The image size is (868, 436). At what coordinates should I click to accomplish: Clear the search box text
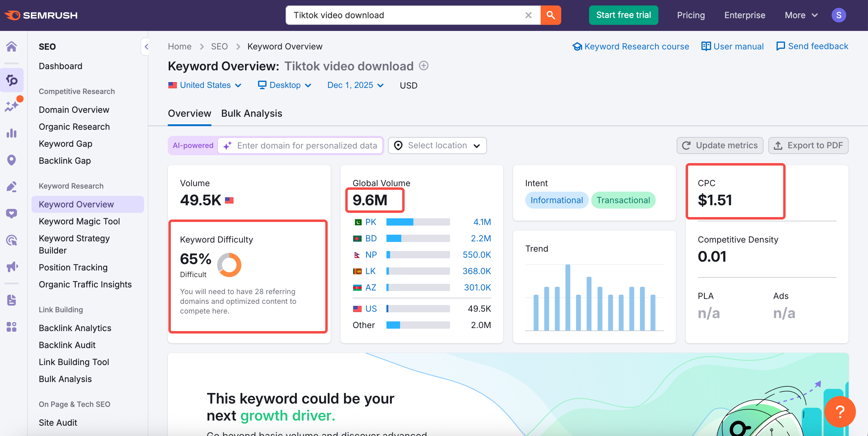(528, 15)
